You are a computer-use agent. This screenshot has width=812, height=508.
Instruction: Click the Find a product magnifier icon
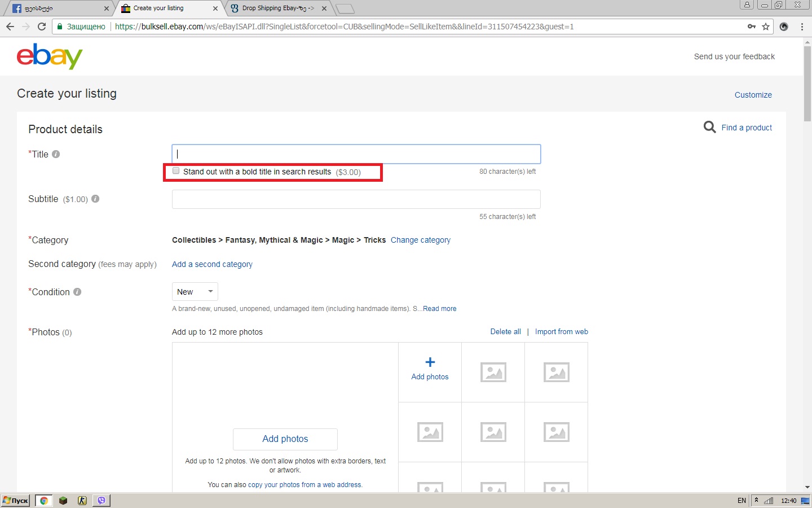[710, 127]
